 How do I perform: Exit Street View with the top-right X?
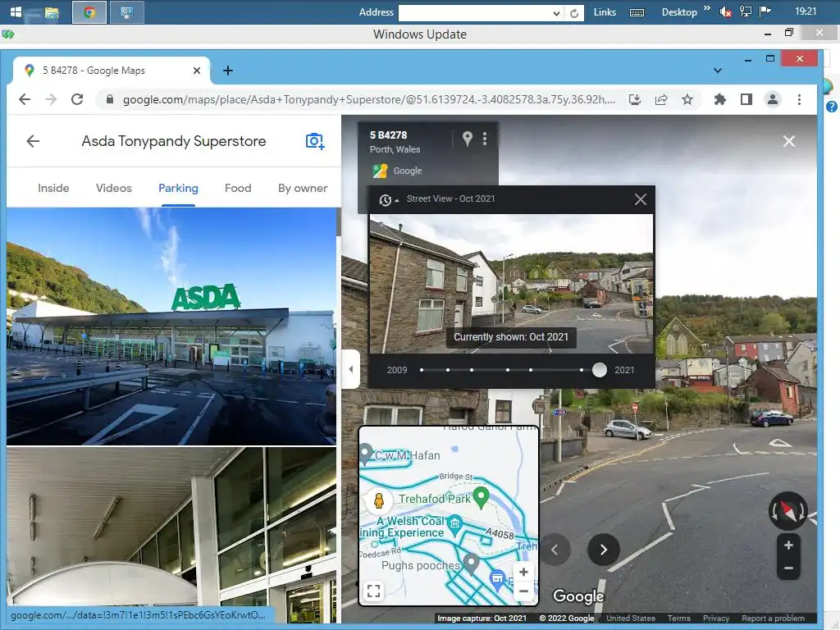[x=789, y=141]
